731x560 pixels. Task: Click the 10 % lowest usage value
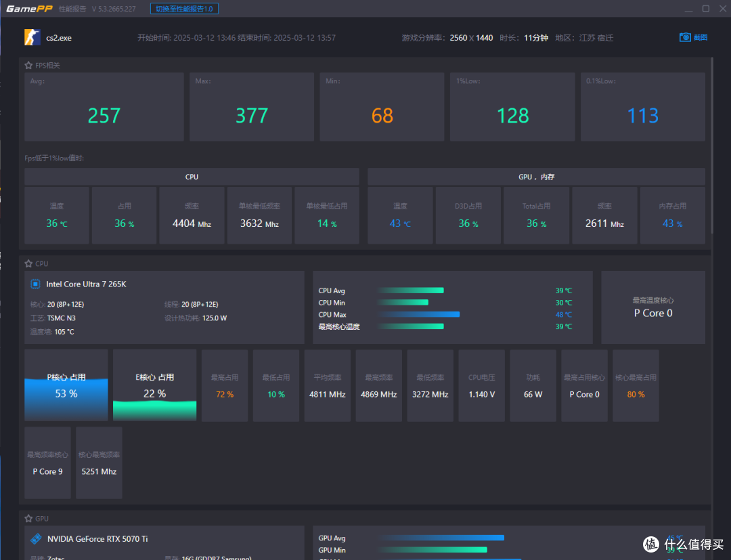[276, 395]
